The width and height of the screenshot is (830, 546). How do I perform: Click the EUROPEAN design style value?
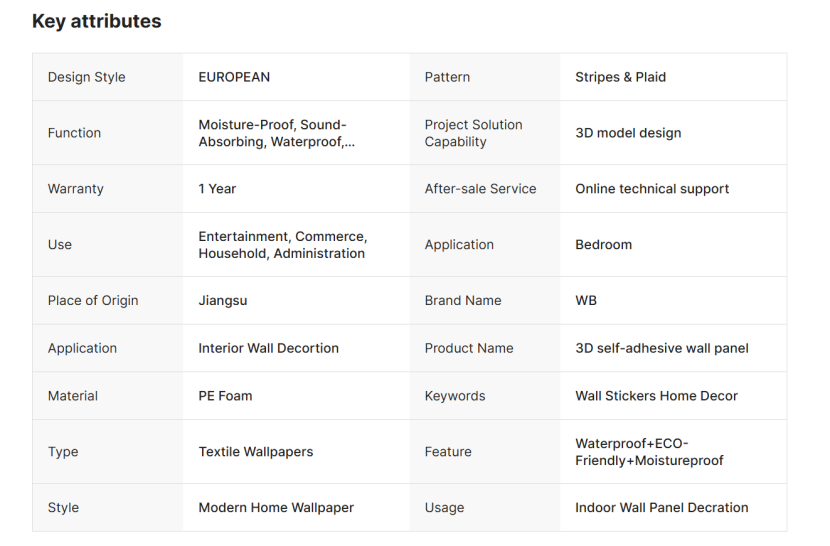[234, 77]
